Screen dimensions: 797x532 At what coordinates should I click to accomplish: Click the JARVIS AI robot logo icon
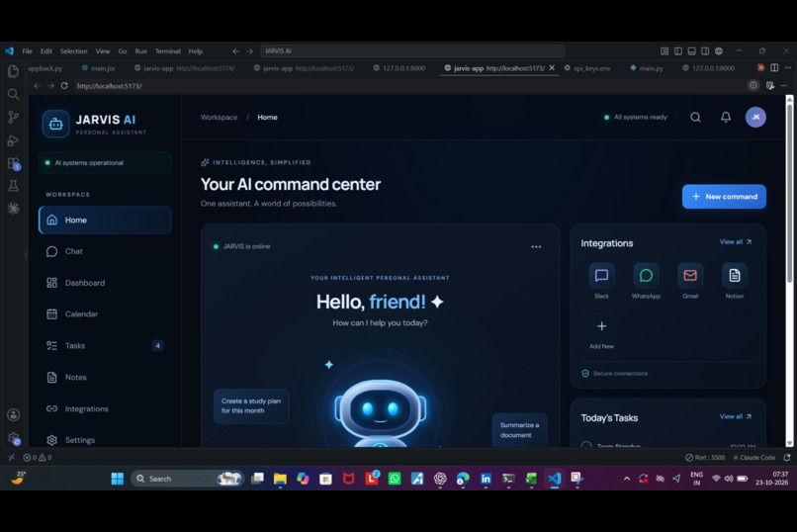pos(56,124)
